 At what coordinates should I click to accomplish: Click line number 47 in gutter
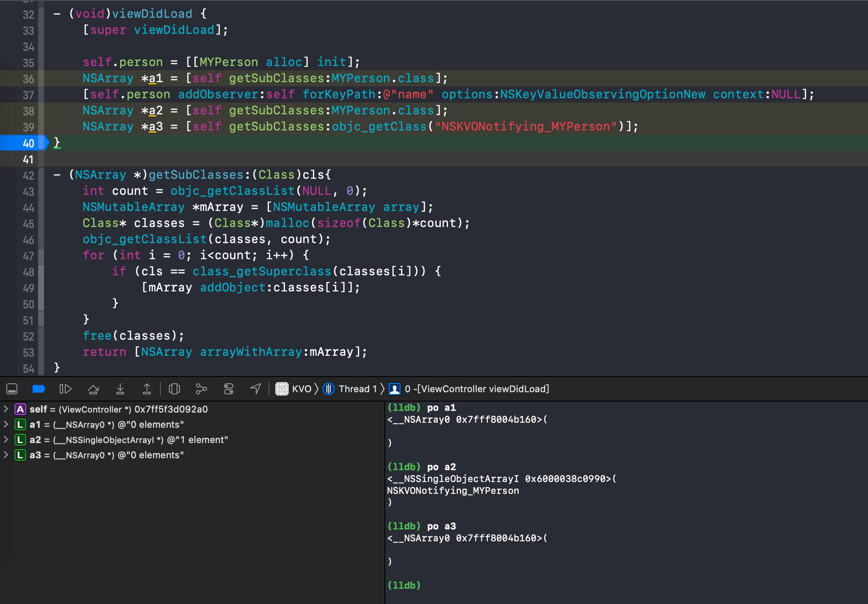coord(28,256)
